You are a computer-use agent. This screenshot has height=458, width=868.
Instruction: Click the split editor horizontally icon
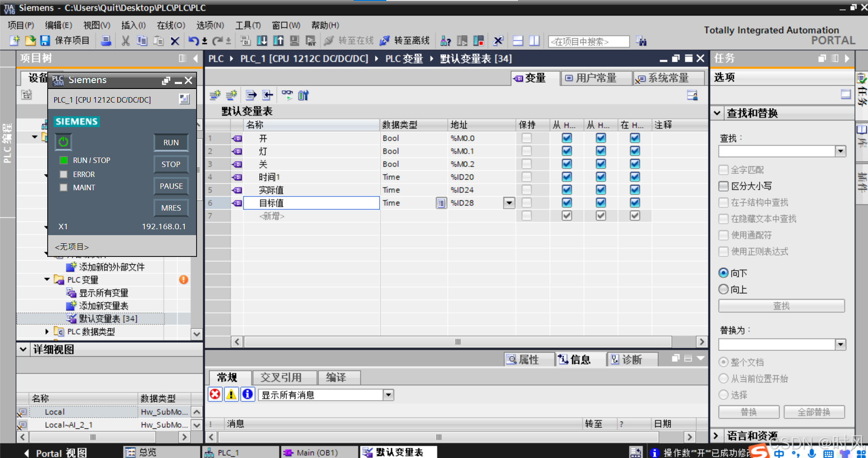(518, 41)
